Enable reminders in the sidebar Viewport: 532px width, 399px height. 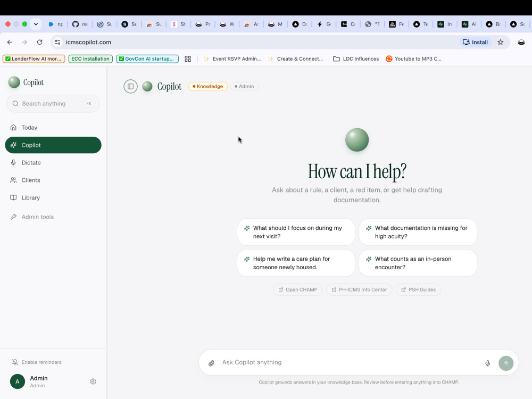[x=36, y=362]
